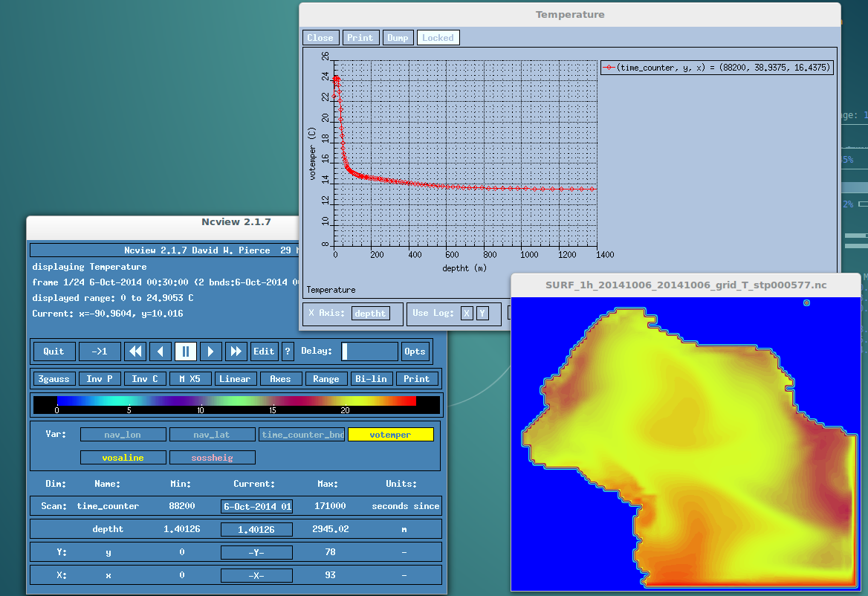Viewport: 868px width, 596px height.
Task: Click the 'displaying Temperature' status text
Action: coord(89,267)
